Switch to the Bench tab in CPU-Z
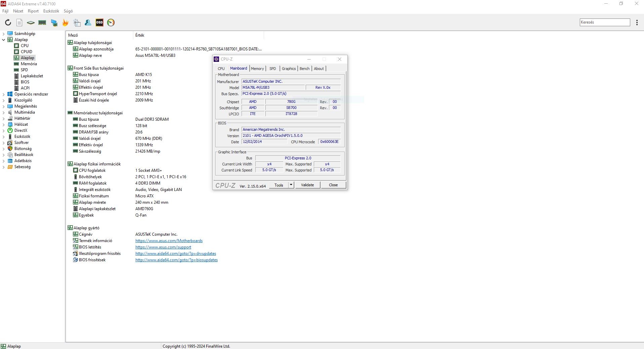The width and height of the screenshot is (644, 349). [305, 69]
